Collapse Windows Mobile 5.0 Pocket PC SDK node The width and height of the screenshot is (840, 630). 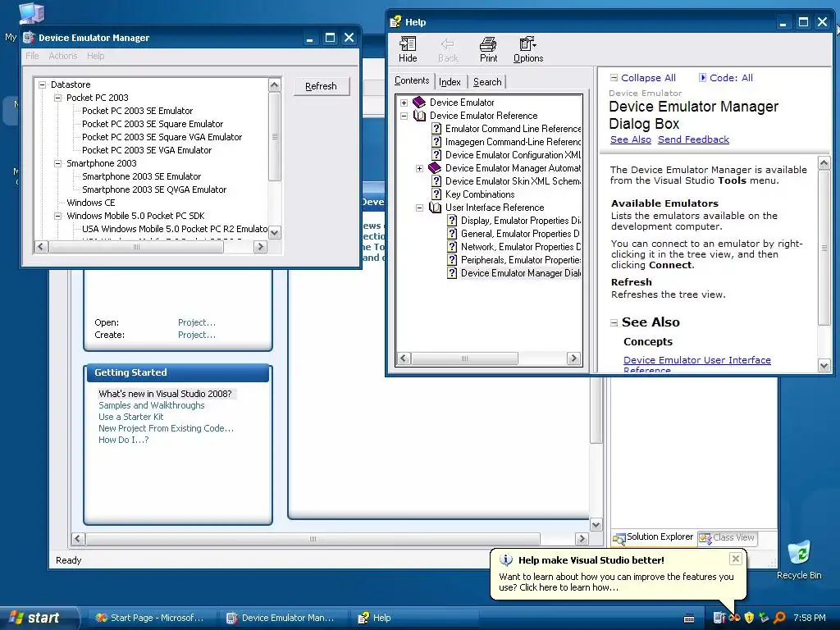tap(58, 216)
